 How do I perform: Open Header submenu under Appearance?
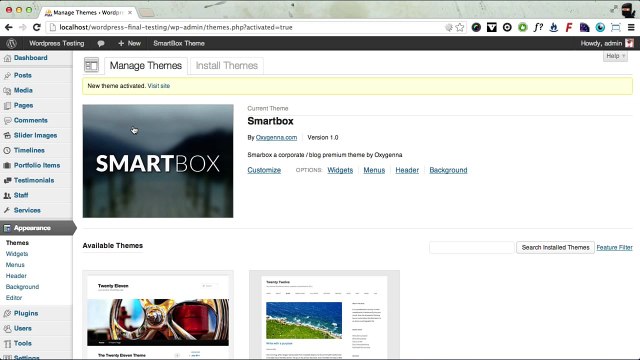point(16,276)
